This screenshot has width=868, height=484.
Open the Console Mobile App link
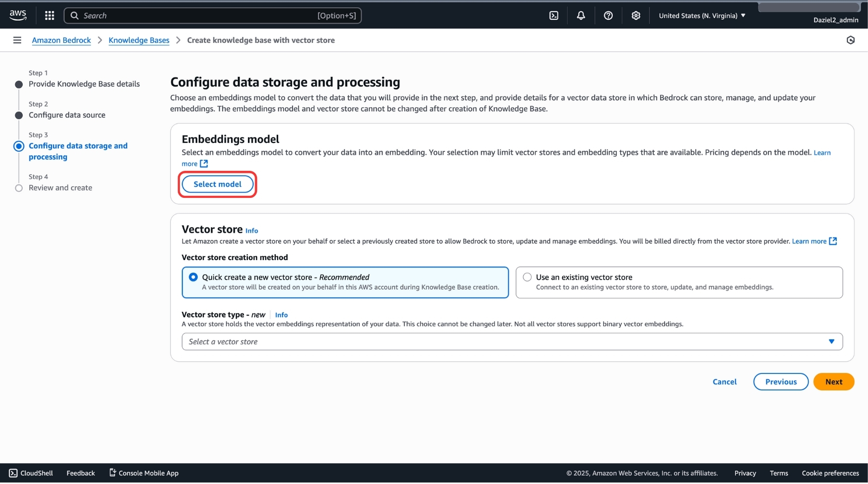click(143, 473)
